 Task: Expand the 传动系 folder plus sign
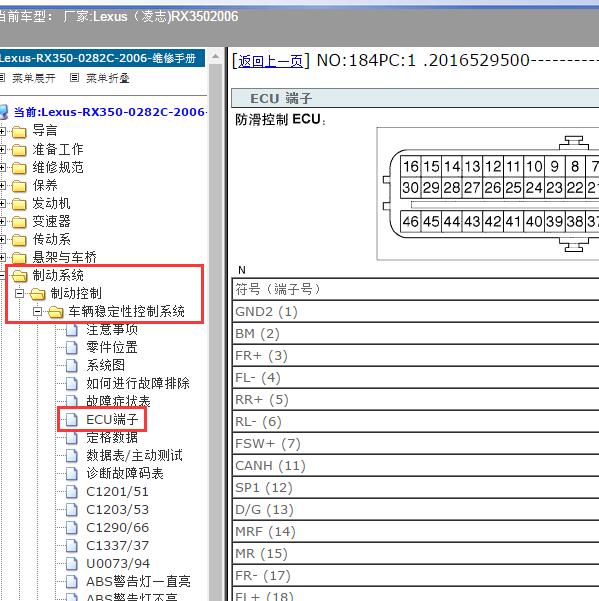(2, 240)
